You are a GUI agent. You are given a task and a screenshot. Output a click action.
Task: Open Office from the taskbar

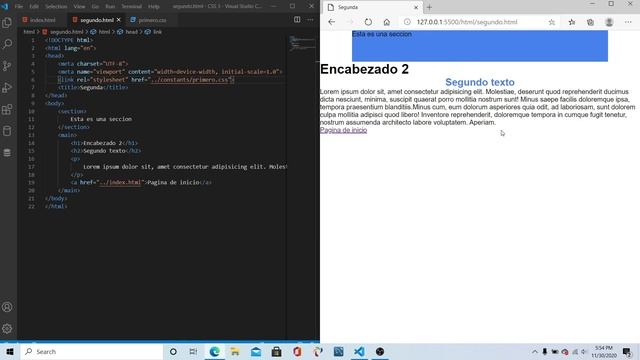297,351
